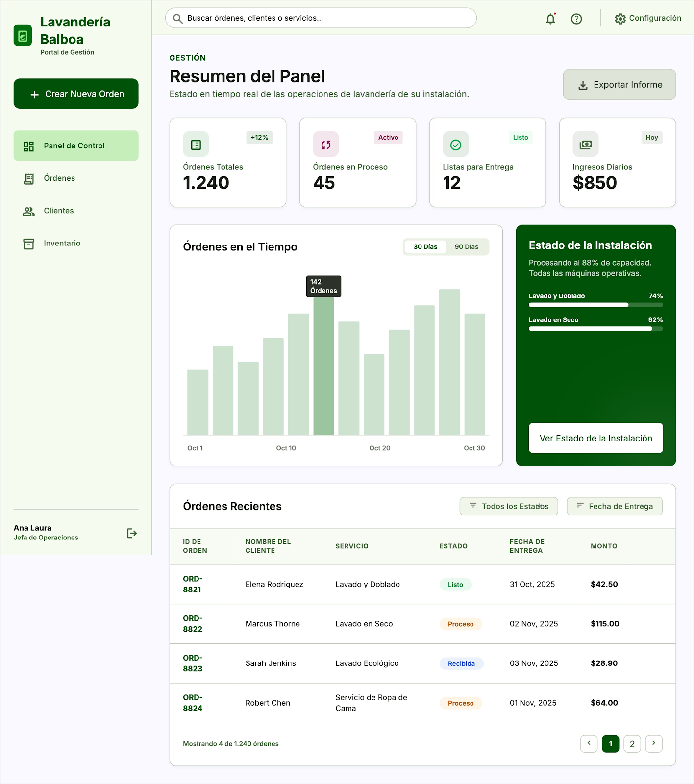Open the help question mark icon
694x784 pixels.
[576, 19]
